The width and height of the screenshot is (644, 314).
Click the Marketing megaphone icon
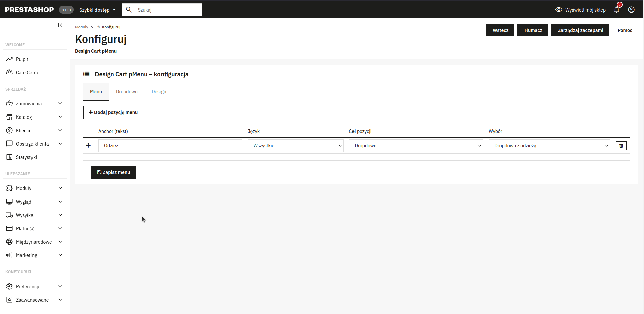9,255
